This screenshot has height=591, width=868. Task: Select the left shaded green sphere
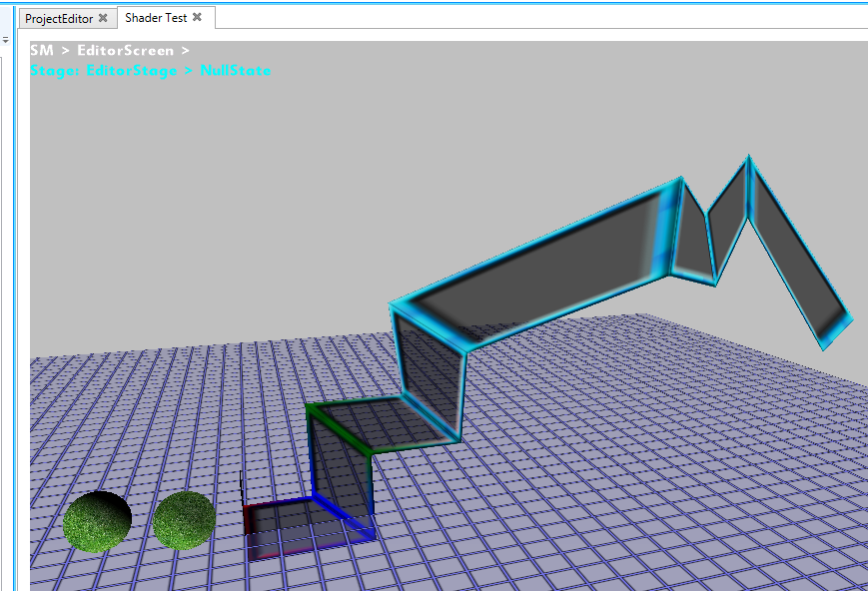[x=98, y=521]
